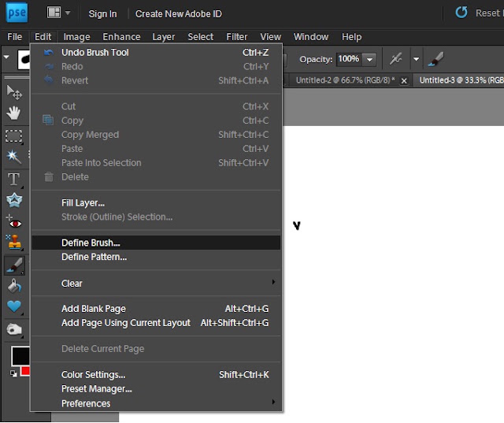
Task: Expand the additional brush options arrow
Action: click(x=417, y=59)
